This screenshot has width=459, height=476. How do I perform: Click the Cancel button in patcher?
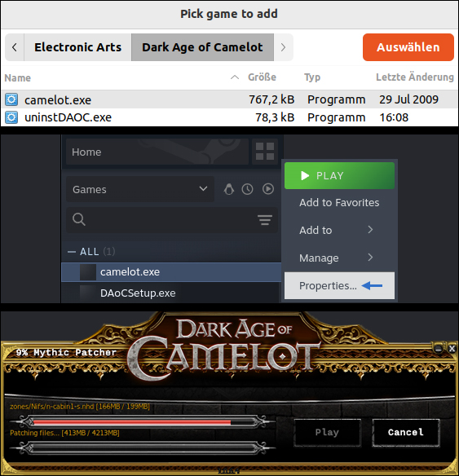click(406, 432)
